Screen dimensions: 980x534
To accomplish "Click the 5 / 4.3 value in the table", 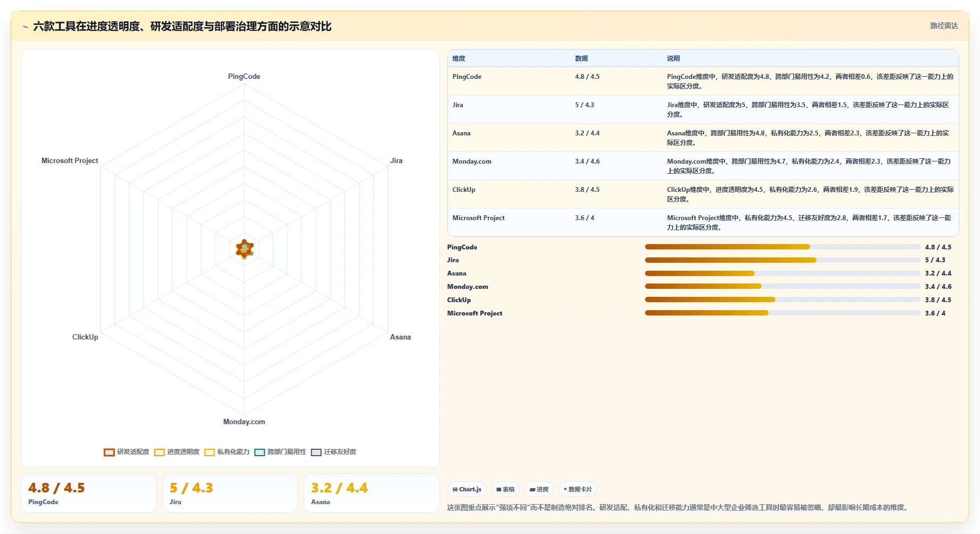I will pos(584,105).
